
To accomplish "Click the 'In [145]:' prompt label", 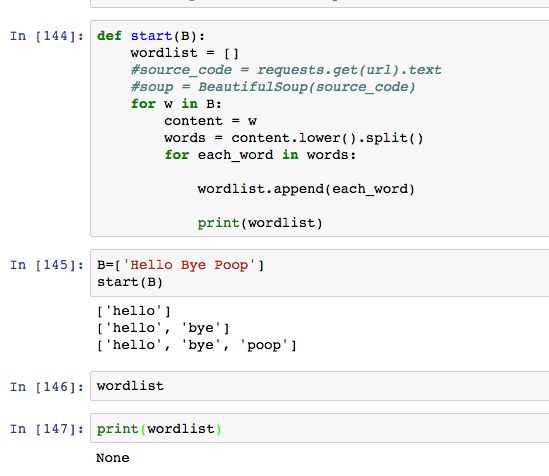I will coord(47,265).
